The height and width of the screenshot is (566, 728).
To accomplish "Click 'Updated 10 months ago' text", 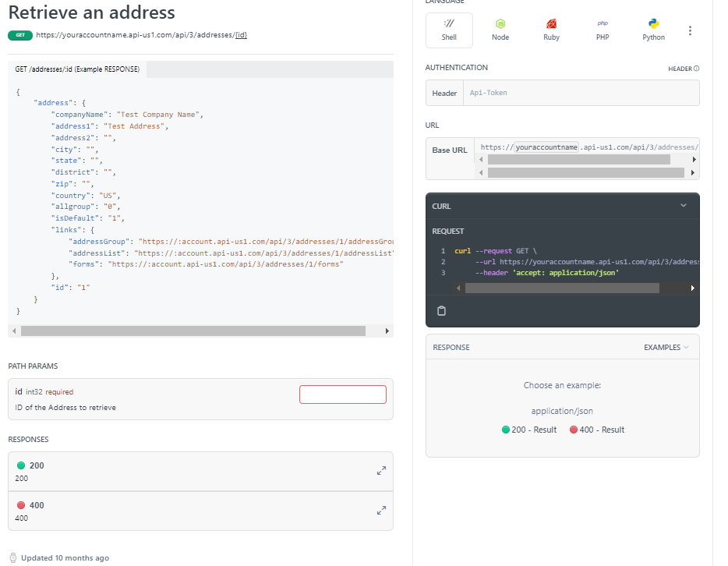I will [65, 558].
